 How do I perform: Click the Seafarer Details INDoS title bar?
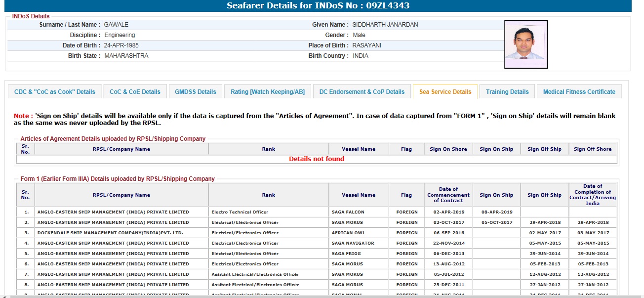coord(318,6)
